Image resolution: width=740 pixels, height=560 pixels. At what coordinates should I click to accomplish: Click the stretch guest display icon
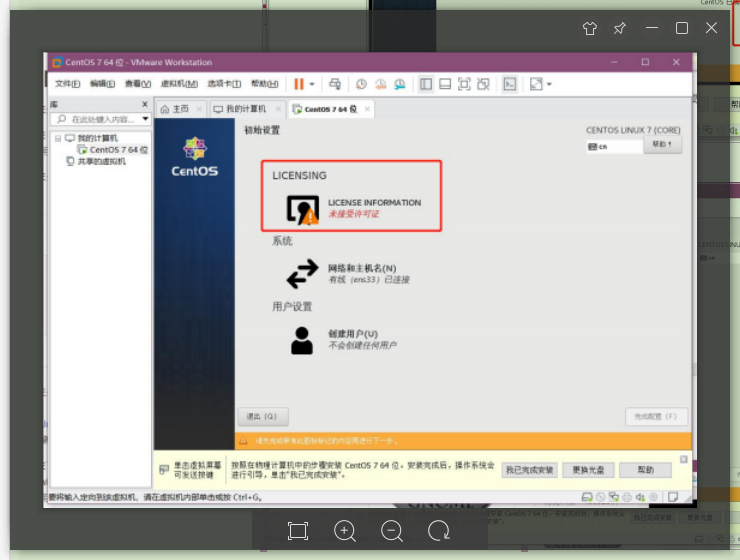(536, 84)
